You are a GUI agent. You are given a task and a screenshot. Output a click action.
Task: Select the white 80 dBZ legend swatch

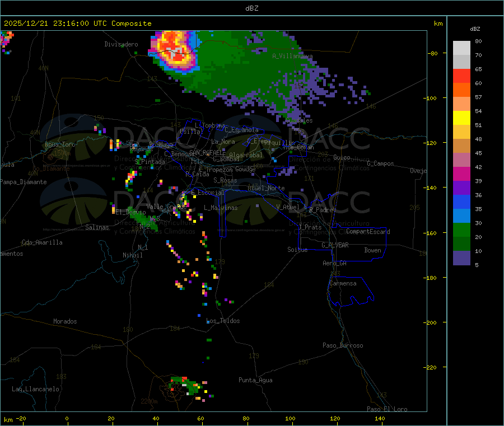click(461, 48)
